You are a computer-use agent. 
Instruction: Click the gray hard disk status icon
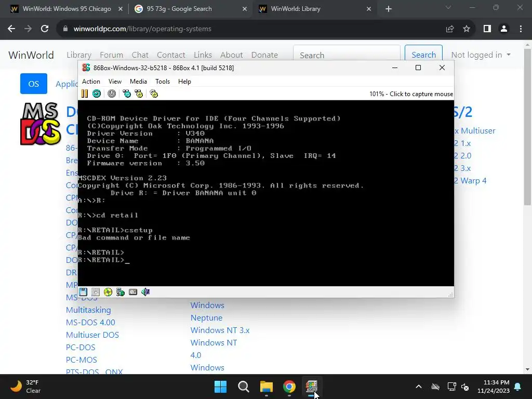[133, 292]
